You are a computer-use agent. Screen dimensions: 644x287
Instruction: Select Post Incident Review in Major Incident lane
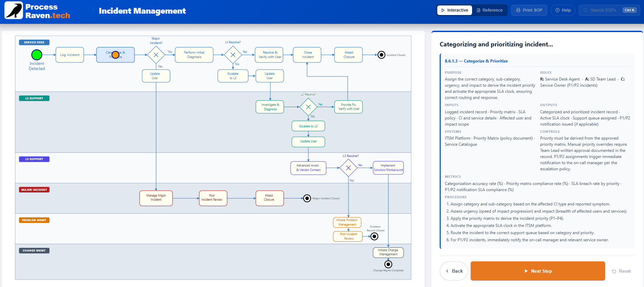click(x=213, y=198)
